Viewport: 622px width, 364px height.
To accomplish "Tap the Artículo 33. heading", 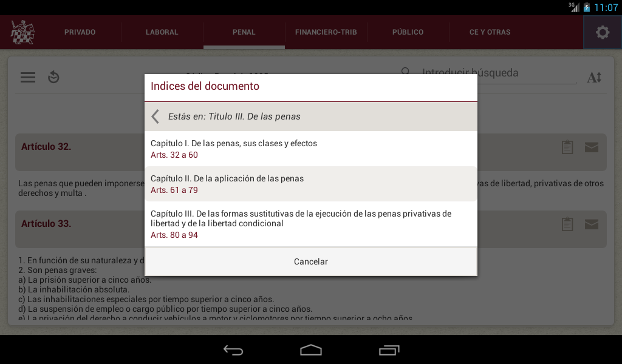I will pos(46,224).
